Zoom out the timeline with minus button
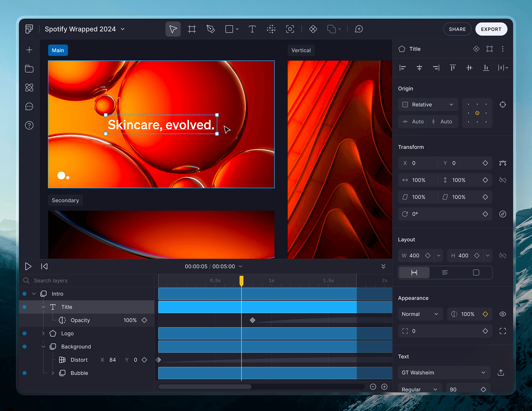The width and height of the screenshot is (532, 411). (x=373, y=387)
